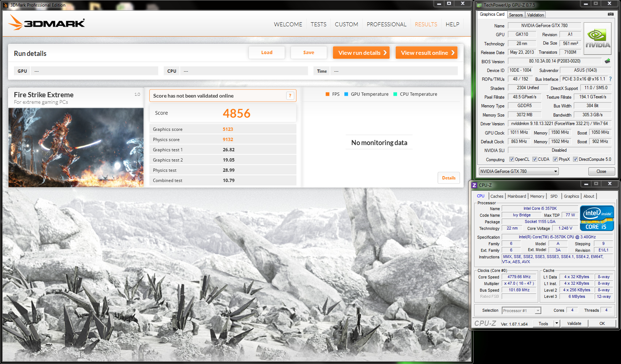621x364 pixels.
Task: Click the CPU-Z Specification field text
Action: pos(557,237)
